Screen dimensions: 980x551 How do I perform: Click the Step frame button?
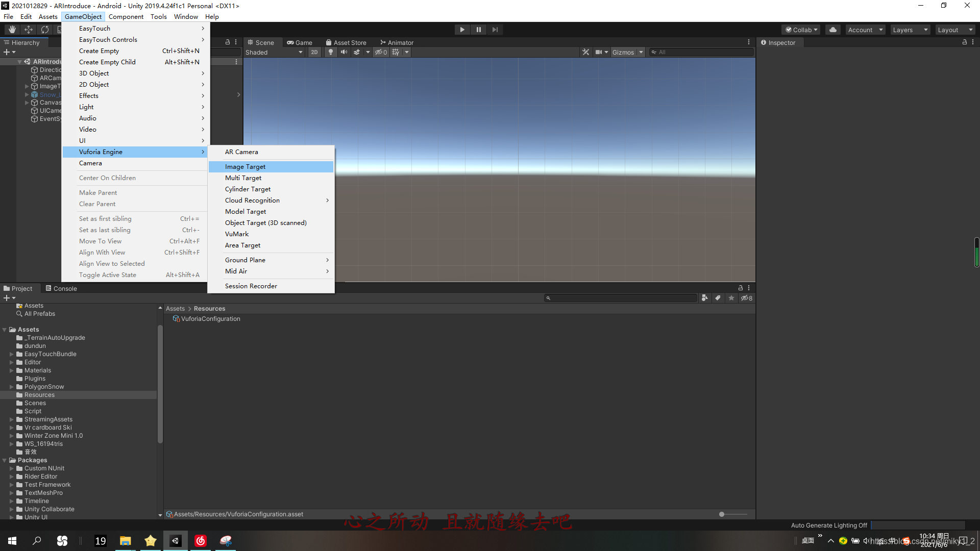(495, 30)
